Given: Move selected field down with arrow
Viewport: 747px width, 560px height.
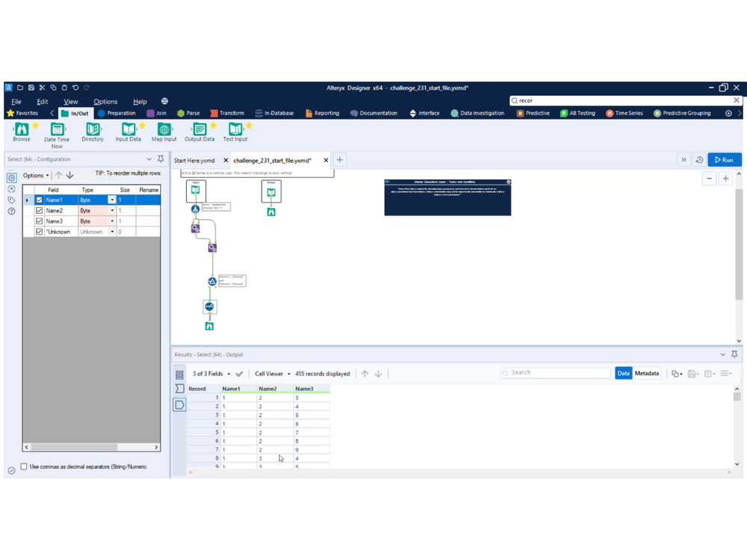Looking at the screenshot, I should 70,175.
